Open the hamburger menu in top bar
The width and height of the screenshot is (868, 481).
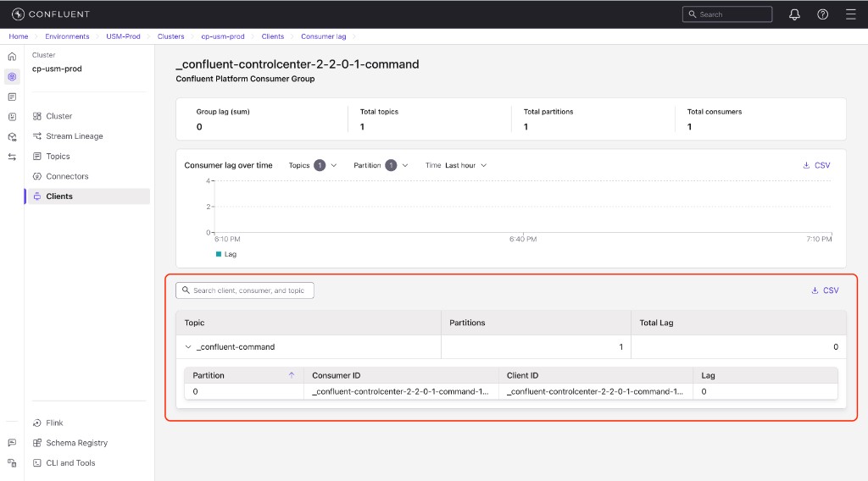(x=850, y=14)
